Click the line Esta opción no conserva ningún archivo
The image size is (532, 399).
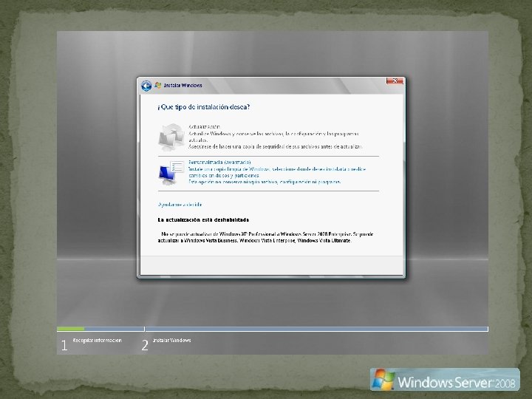265,182
